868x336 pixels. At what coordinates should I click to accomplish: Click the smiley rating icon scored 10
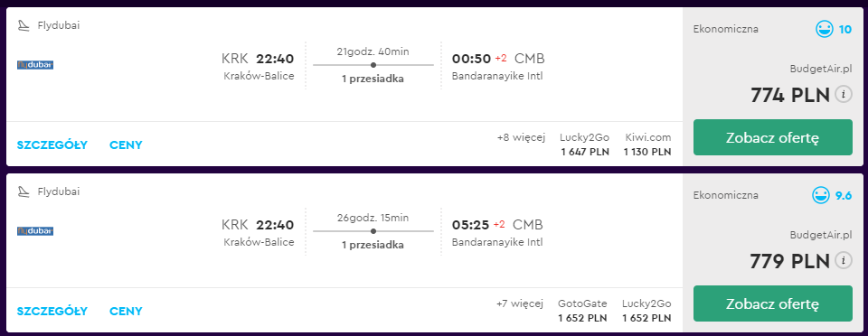[825, 29]
